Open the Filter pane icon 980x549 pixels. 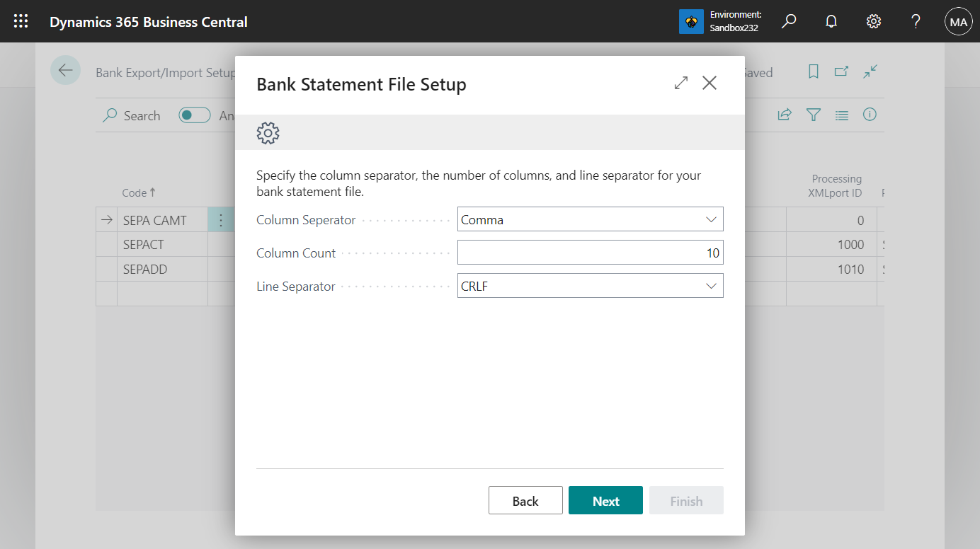(x=813, y=115)
